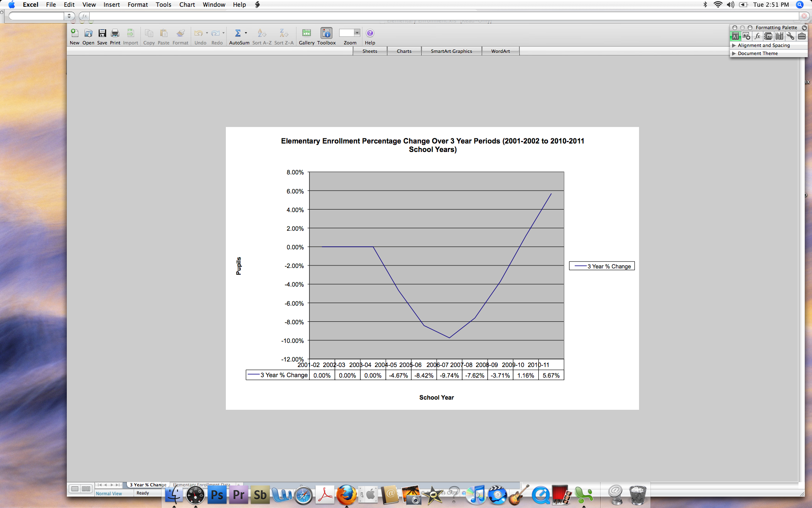The width and height of the screenshot is (812, 508).
Task: Open the AutoSum dropdown arrow
Action: coord(246,33)
